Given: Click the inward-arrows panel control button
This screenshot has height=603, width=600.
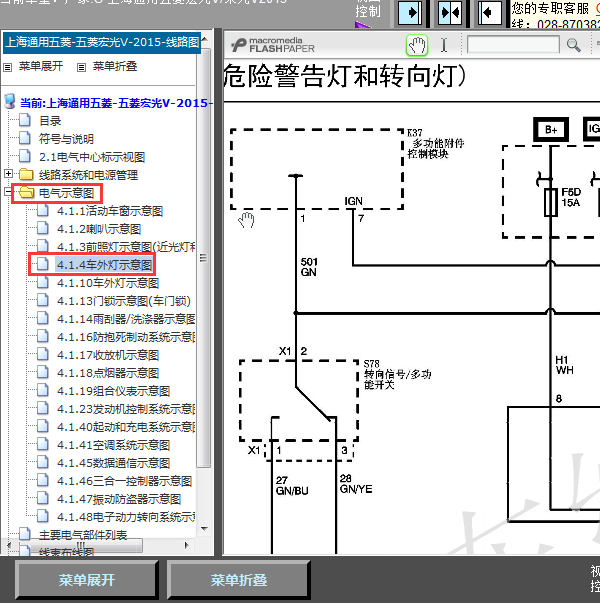Looking at the screenshot, I should tap(450, 13).
